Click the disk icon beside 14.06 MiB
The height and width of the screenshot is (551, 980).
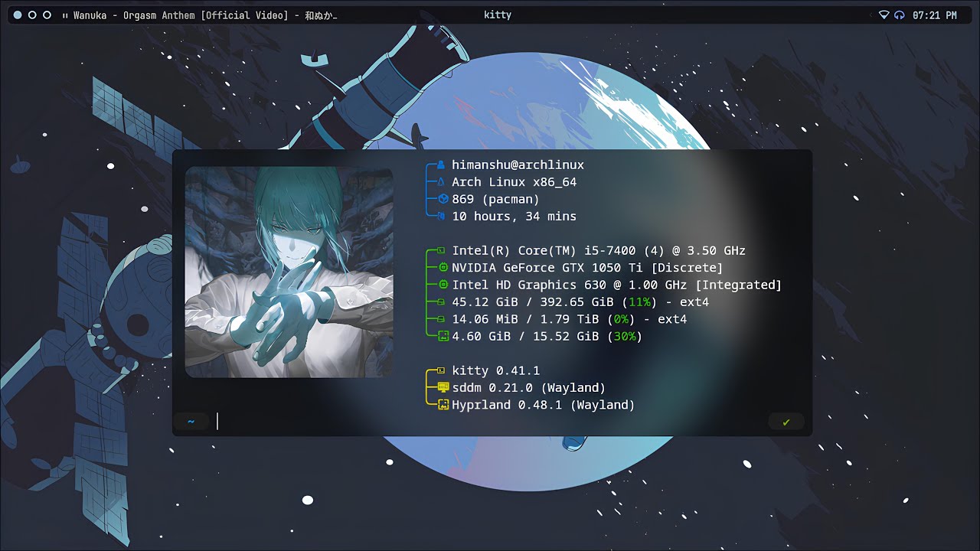(441, 319)
